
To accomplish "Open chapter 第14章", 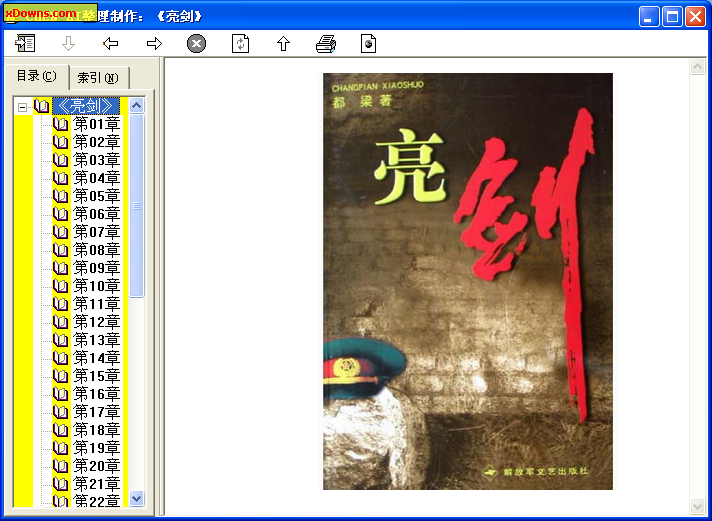I will 97,358.
